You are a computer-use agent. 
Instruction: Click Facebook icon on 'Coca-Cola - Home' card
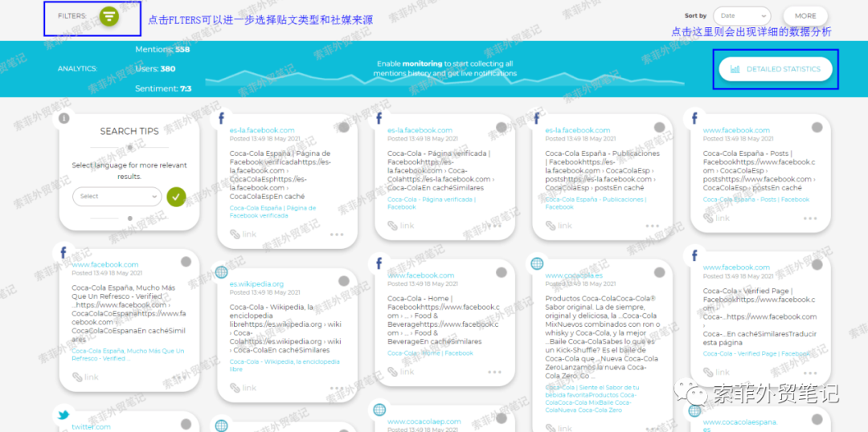click(x=379, y=263)
